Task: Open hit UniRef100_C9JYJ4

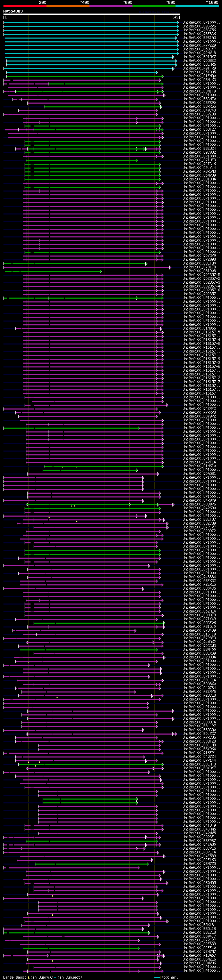Action: tap(199, 168)
